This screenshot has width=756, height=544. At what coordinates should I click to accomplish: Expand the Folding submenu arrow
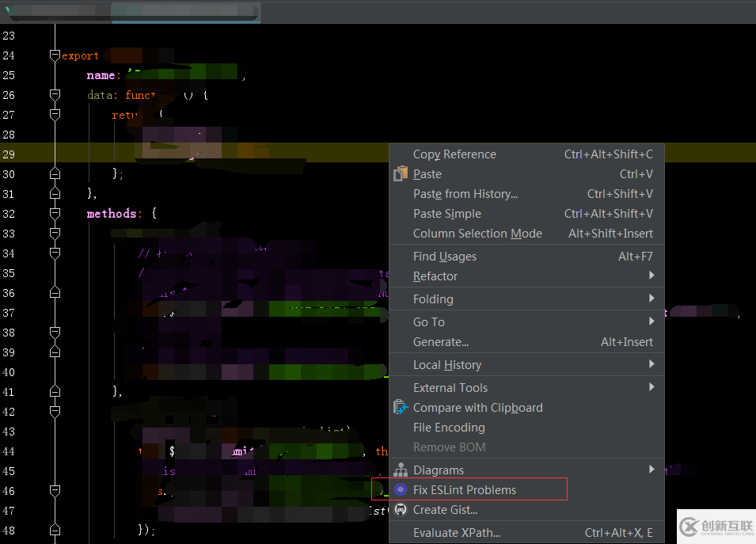[x=652, y=299]
